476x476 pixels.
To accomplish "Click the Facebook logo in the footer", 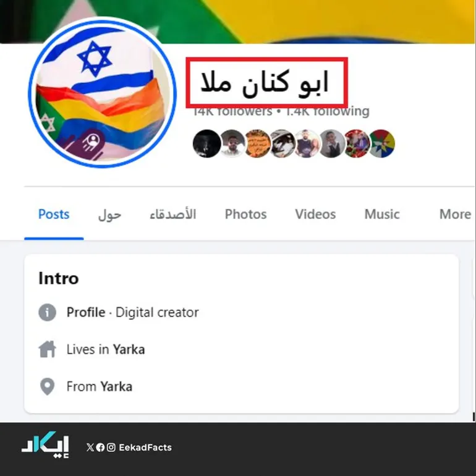I will tap(100, 447).
